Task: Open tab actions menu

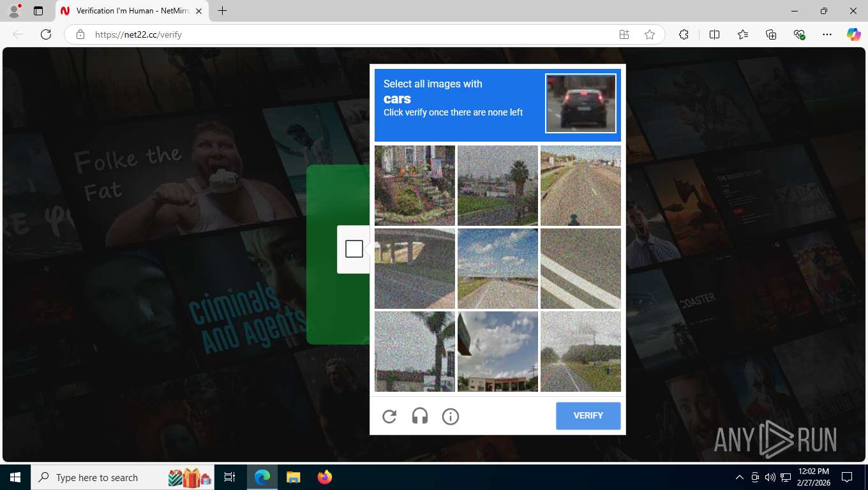Action: (x=38, y=11)
